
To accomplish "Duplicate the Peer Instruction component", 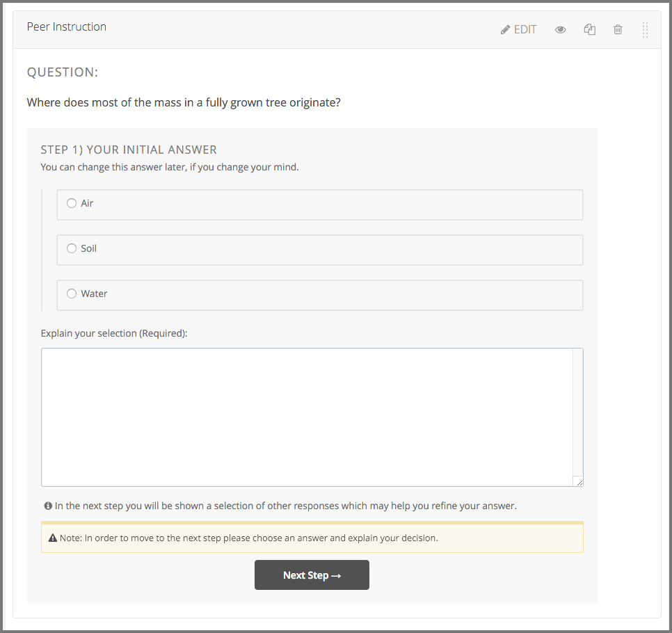I will click(x=590, y=29).
